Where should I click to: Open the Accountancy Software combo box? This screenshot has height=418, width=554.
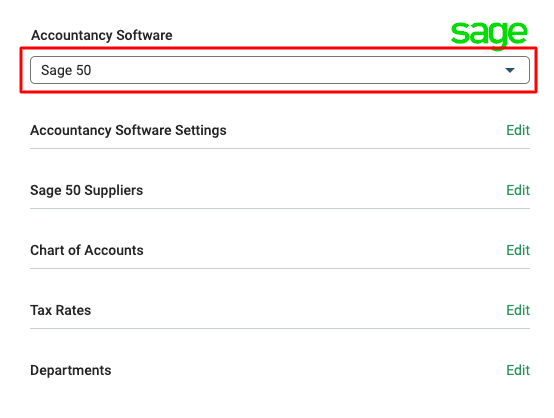click(x=280, y=70)
